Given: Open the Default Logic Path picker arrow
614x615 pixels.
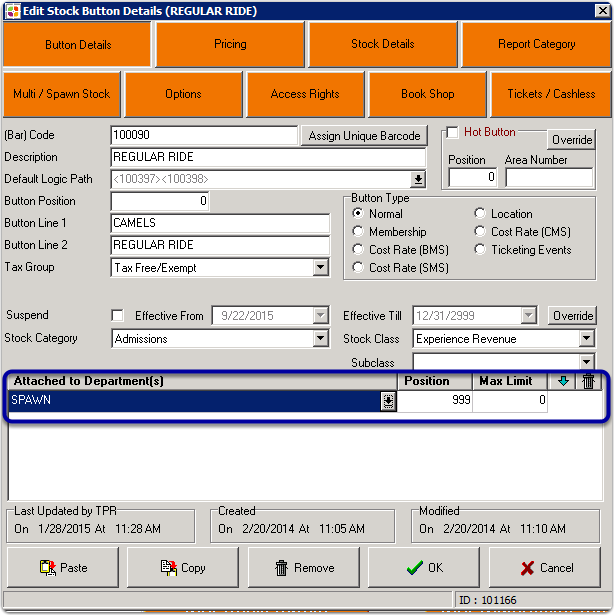Looking at the screenshot, I should (418, 179).
